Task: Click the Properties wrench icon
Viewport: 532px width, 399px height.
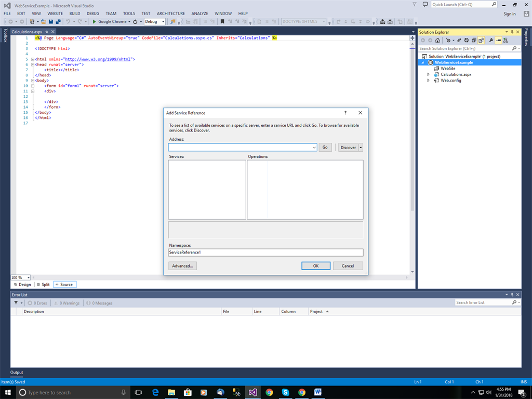Action: coord(491,41)
